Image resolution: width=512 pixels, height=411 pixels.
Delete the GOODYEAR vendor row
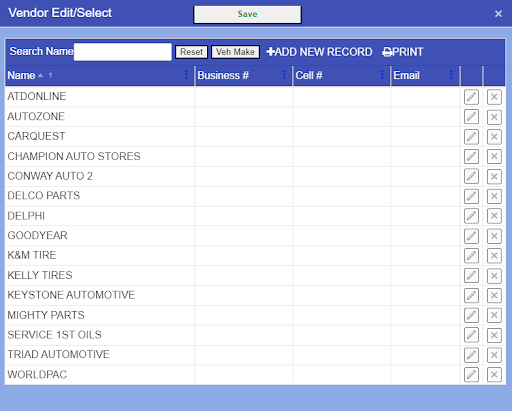[x=494, y=236]
